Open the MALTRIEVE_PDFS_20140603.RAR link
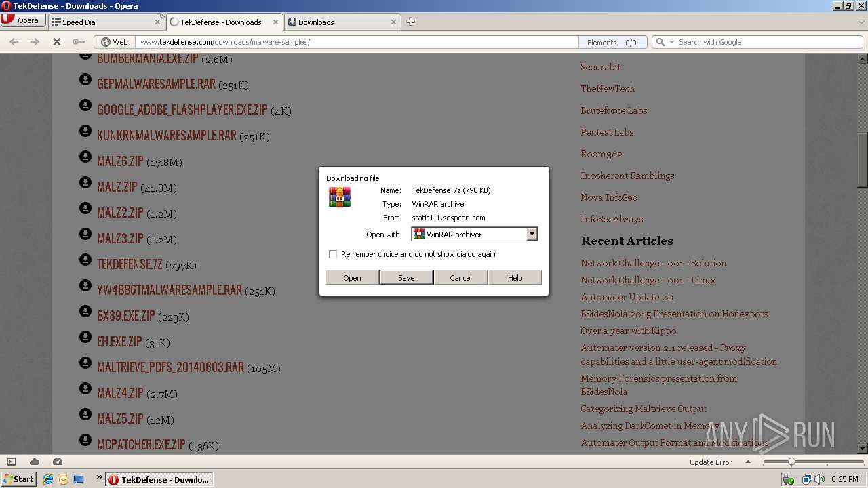This screenshot has width=868, height=488. pyautogui.click(x=170, y=368)
